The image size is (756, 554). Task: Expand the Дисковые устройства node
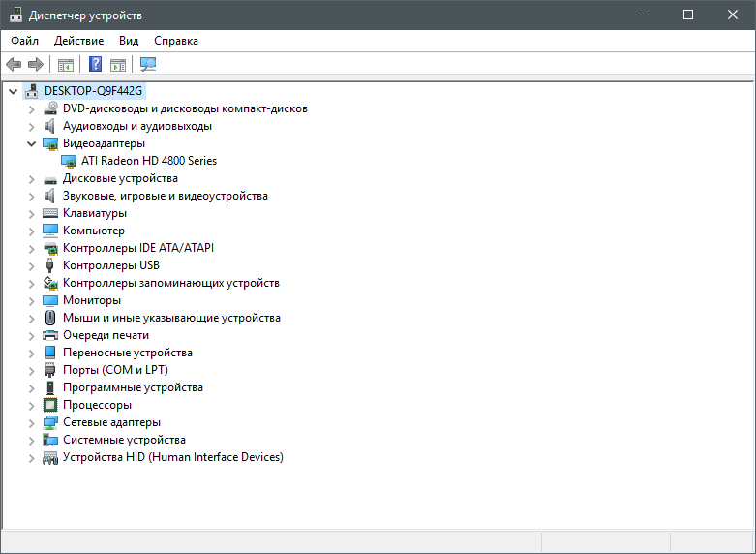click(x=32, y=178)
